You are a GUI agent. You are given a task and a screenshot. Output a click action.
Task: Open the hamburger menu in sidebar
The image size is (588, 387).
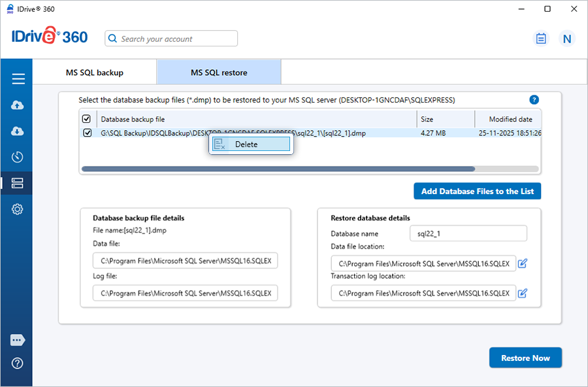[18, 79]
